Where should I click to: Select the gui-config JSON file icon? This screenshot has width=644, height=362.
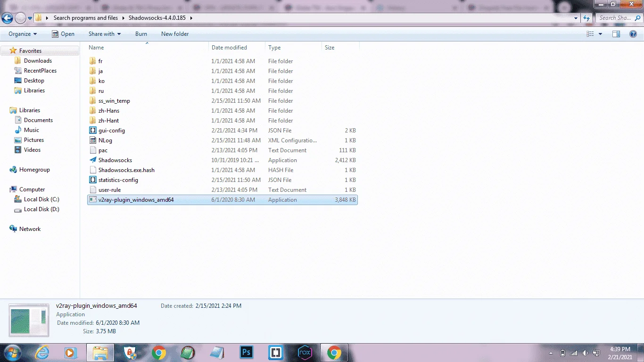point(93,131)
